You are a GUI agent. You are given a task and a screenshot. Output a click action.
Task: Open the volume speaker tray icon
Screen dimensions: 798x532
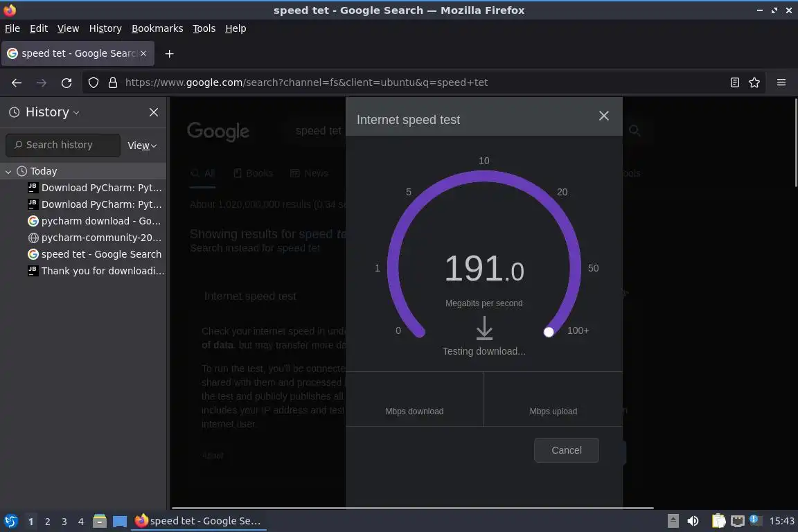tap(693, 521)
